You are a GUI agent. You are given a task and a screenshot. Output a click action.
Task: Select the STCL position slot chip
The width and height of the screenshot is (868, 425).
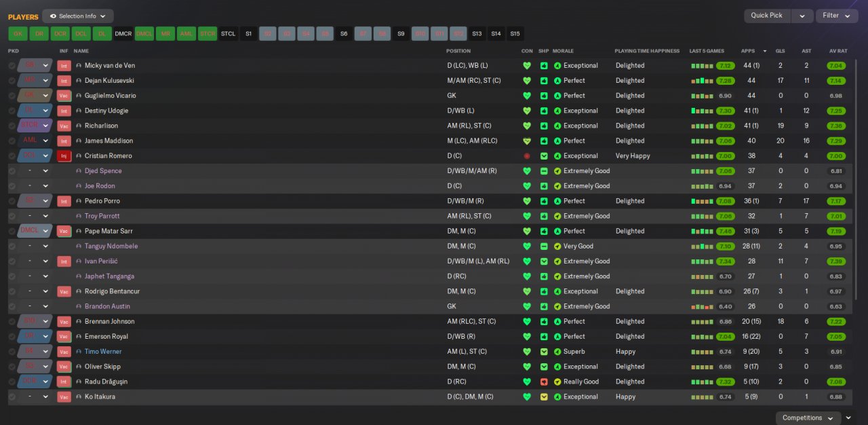pos(229,34)
